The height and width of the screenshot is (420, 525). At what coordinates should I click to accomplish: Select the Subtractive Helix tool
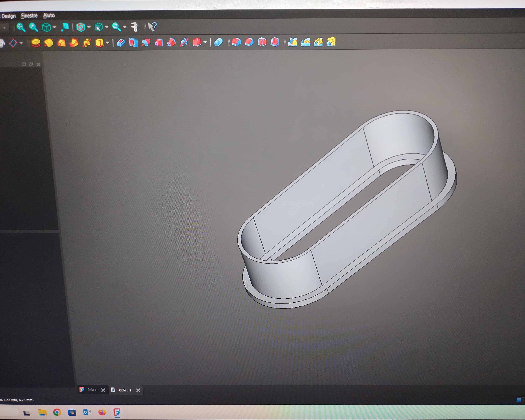click(184, 42)
